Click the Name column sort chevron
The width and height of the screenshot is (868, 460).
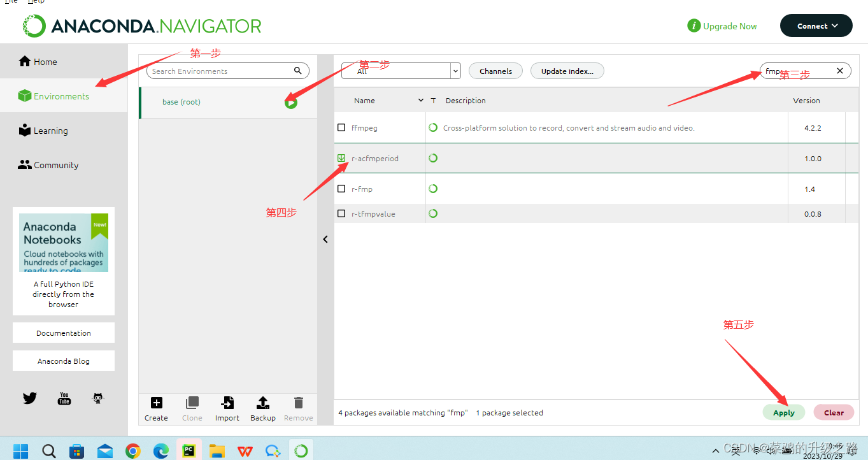pyautogui.click(x=420, y=101)
